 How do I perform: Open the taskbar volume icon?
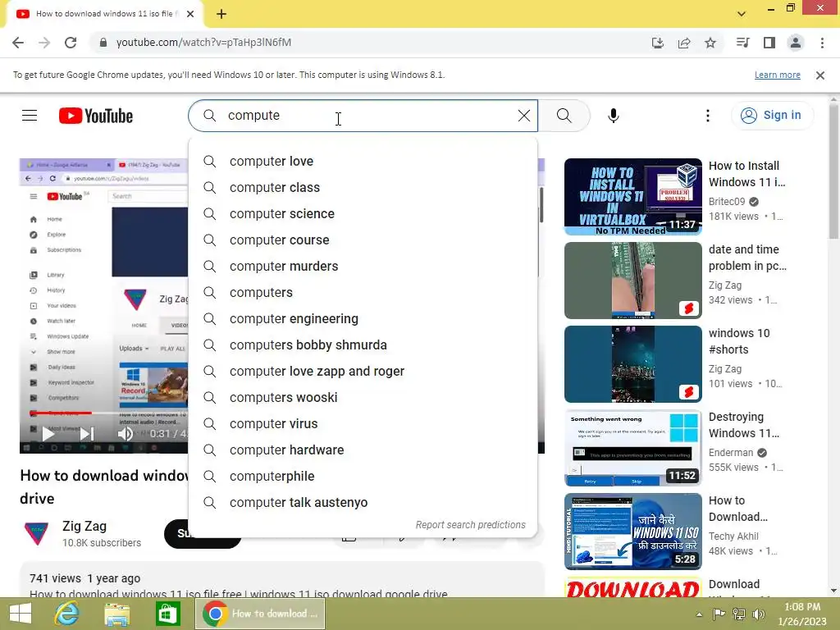point(759,614)
